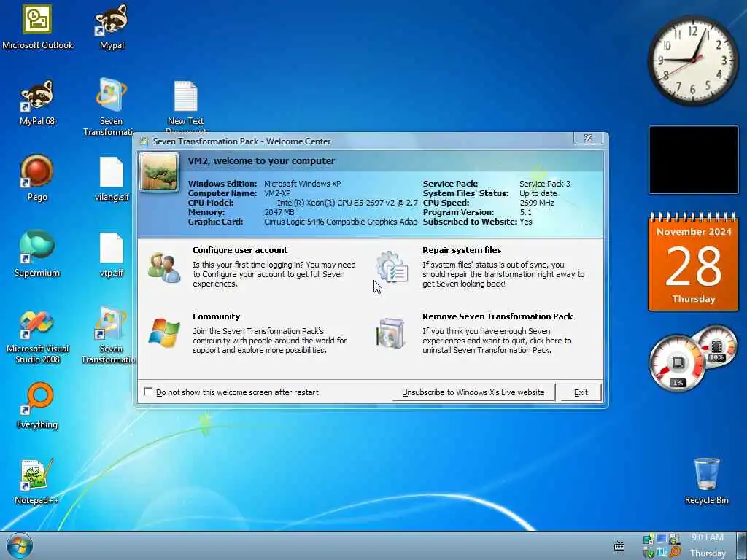This screenshot has width=747, height=560.
Task: Click the Remove Seven Transformation Pack box icon
Action: 391,333
